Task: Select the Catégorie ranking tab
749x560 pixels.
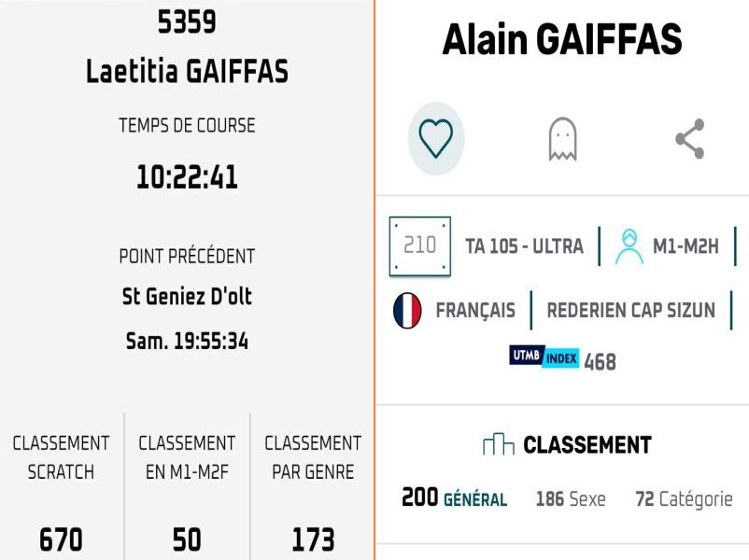Action: 684,499
